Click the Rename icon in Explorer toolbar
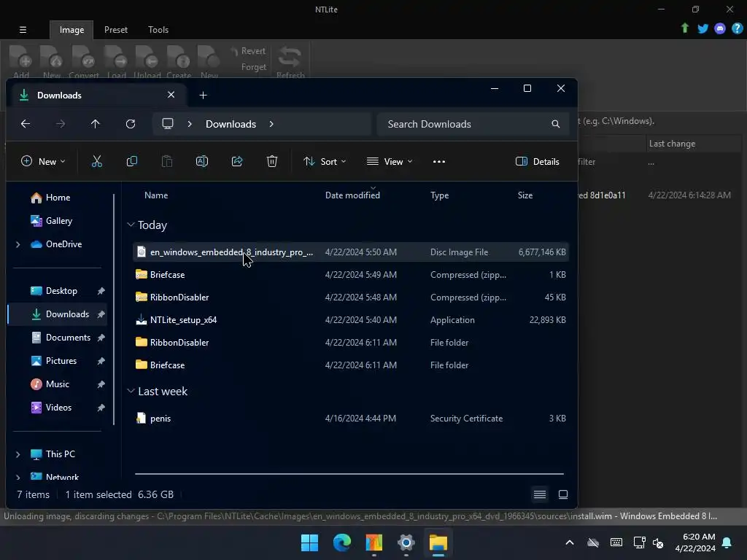This screenshot has width=747, height=560. click(x=202, y=161)
